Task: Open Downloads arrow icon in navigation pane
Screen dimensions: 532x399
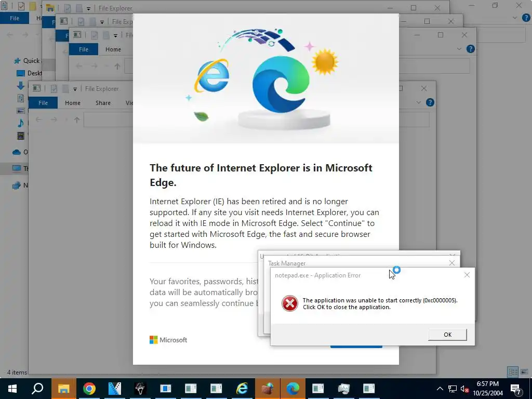Action: pos(21,86)
